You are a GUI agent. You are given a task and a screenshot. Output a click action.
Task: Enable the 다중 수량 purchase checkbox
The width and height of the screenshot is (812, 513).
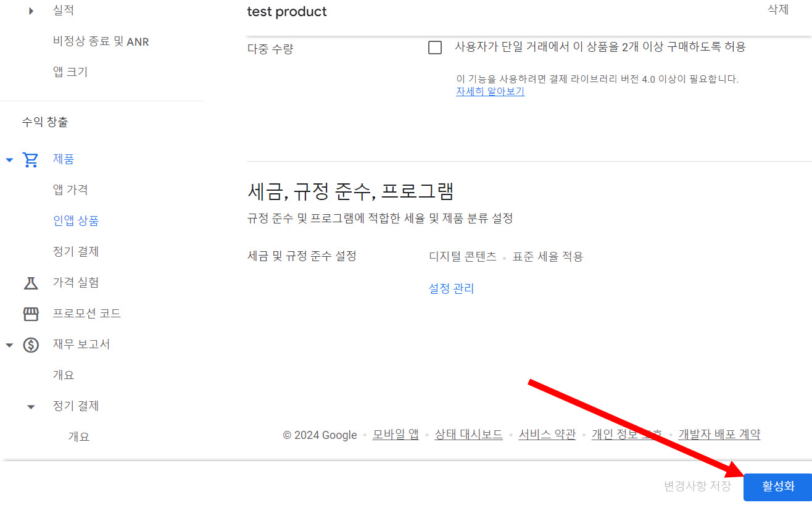pos(435,48)
